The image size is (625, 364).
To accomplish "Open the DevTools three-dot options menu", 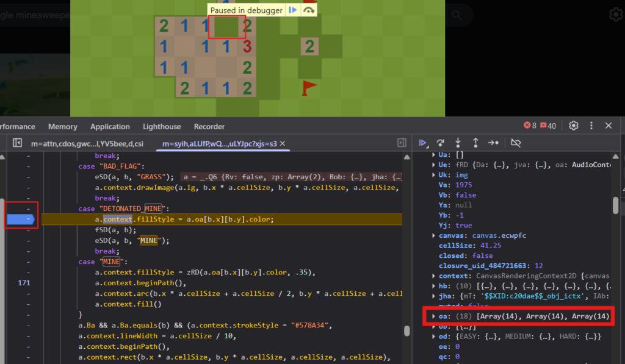I will tap(591, 125).
